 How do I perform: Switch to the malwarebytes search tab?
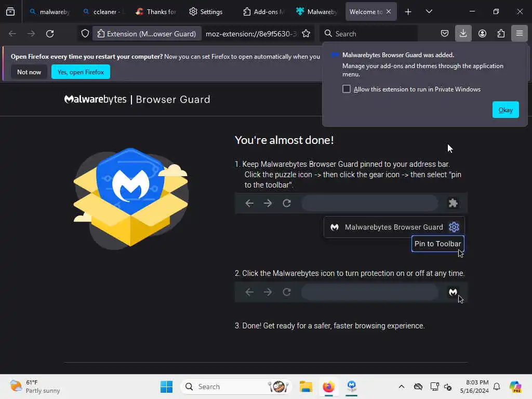pyautogui.click(x=49, y=11)
